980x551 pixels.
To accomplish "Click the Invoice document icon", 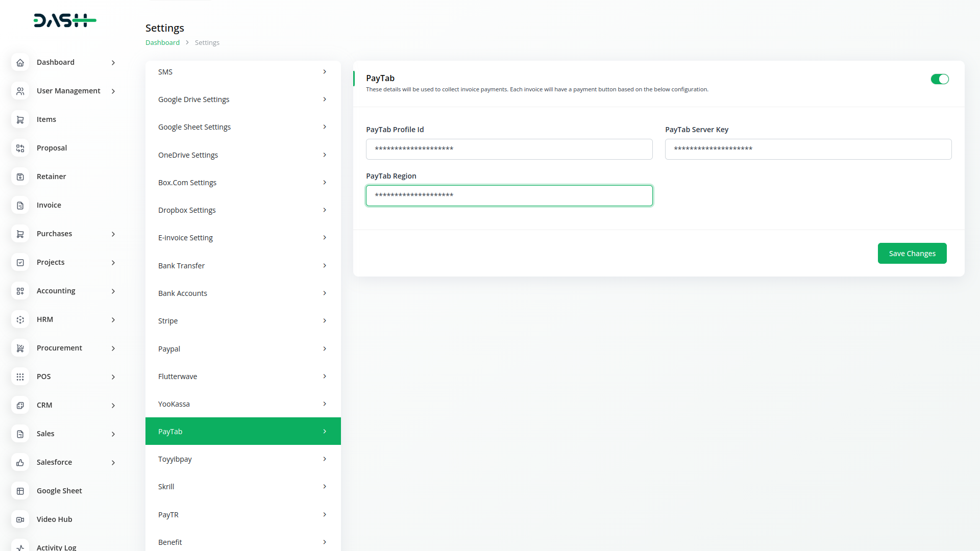I will click(x=20, y=205).
